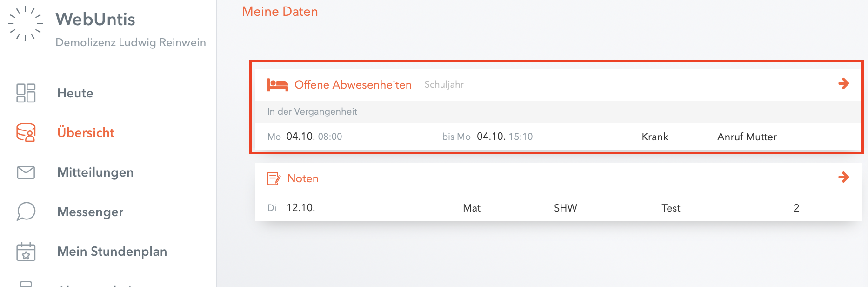Expand Noten with its orange arrow
Screen dimensions: 868x287
pyautogui.click(x=843, y=177)
